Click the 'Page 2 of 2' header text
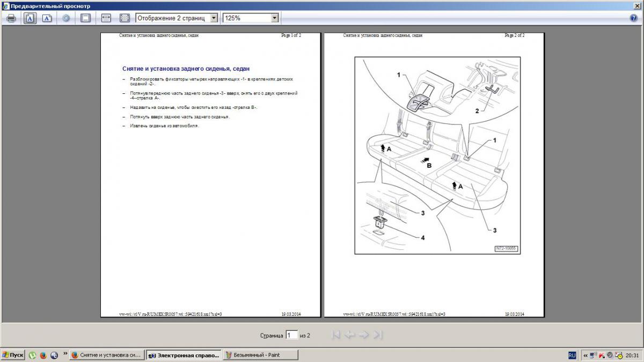 tap(515, 35)
